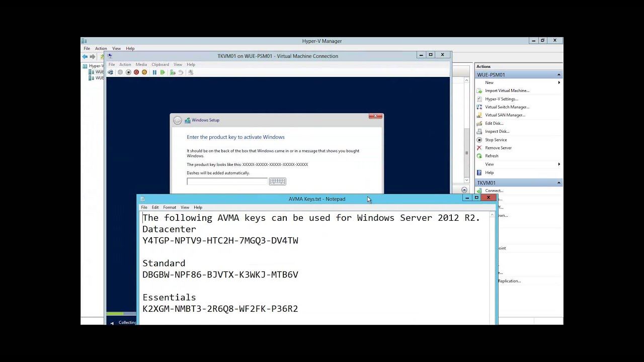Click the forward arrow in Hyper-V Manager
The width and height of the screenshot is (644, 362).
tap(93, 57)
